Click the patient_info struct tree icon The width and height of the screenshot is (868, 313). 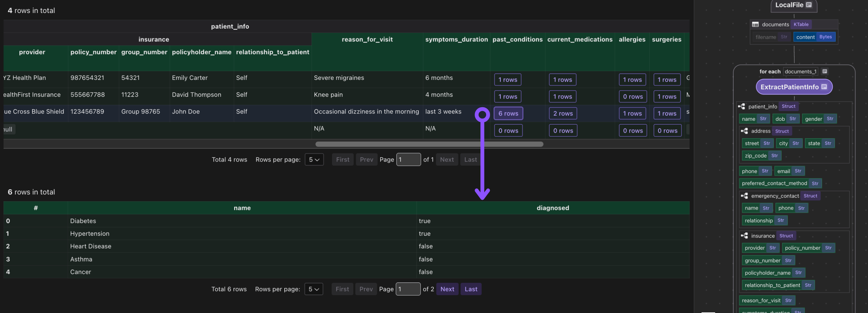[742, 106]
